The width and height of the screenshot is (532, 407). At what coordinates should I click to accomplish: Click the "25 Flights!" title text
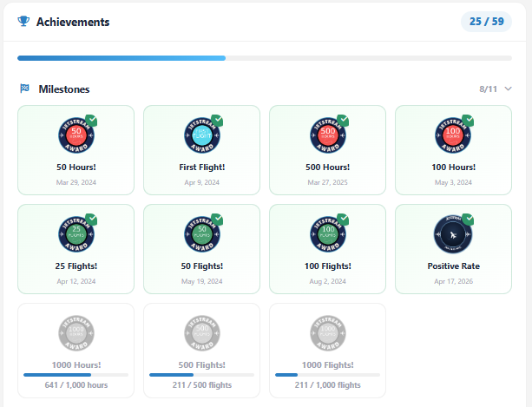click(76, 266)
